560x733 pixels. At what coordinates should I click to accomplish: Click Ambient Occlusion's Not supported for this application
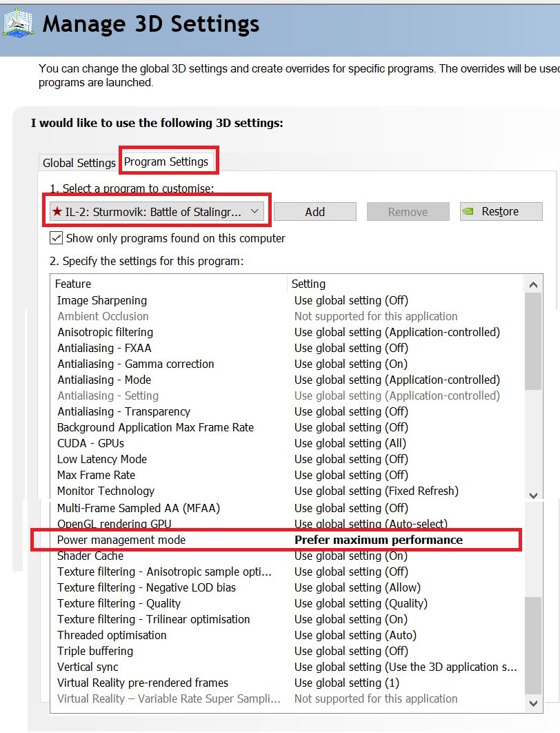pyautogui.click(x=376, y=316)
